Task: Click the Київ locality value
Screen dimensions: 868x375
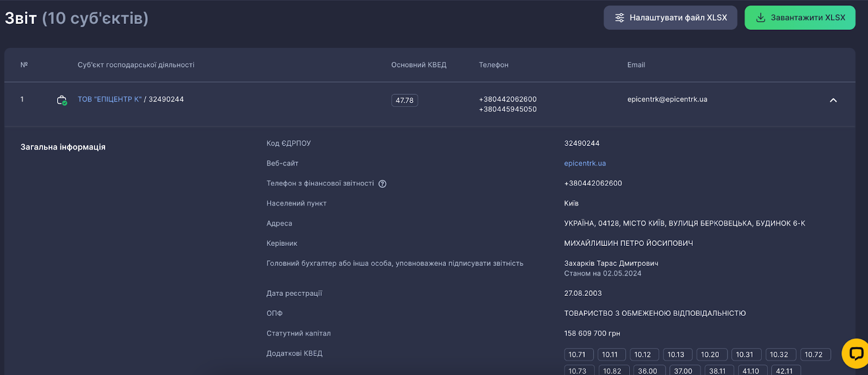Action: pos(571,204)
